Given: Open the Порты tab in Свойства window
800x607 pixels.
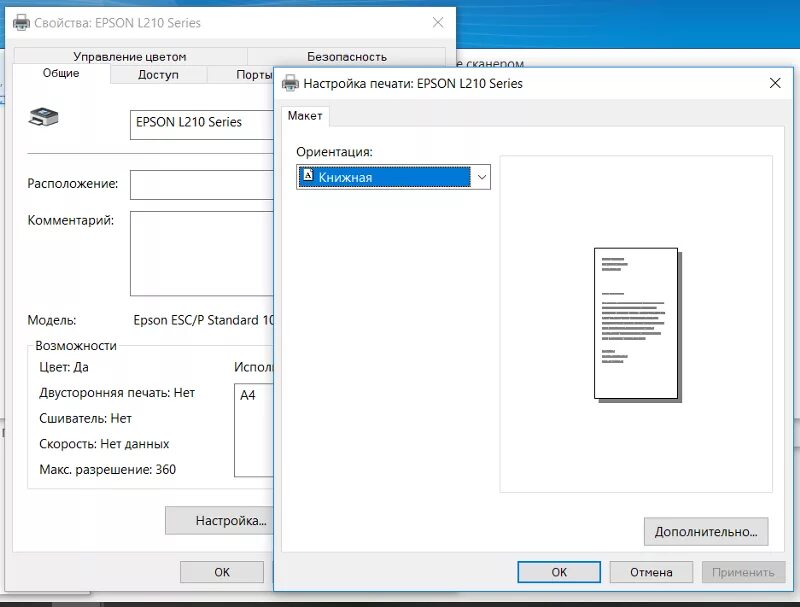Looking at the screenshot, I should [241, 74].
